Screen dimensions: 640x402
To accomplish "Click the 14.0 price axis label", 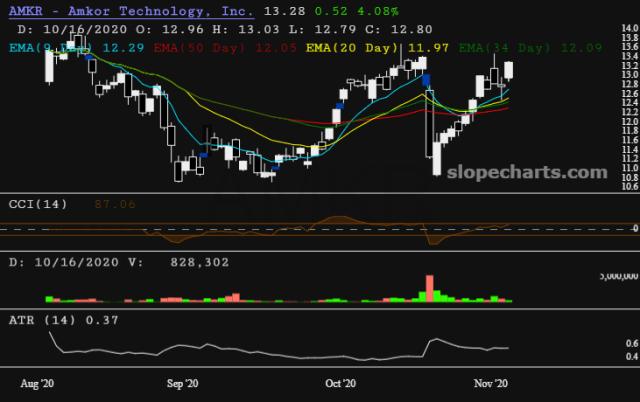I will (630, 28).
